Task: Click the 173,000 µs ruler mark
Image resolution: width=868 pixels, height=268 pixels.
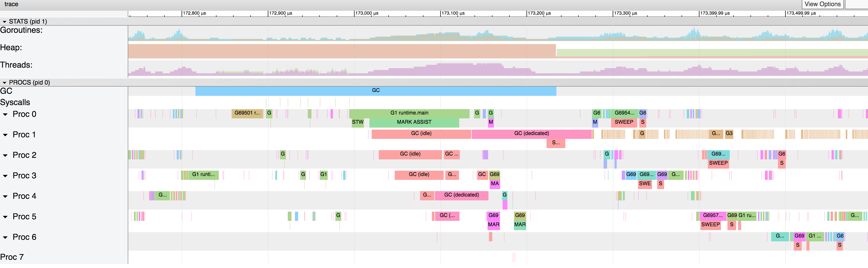Action: (x=367, y=13)
